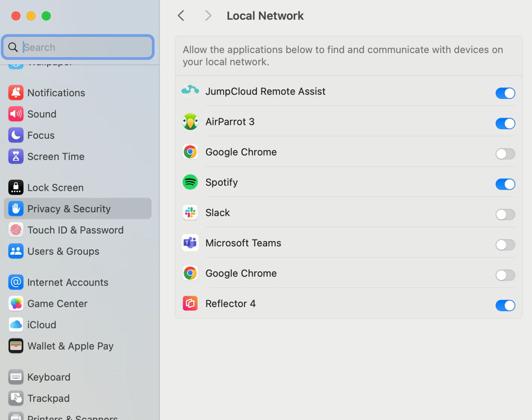Click the Spotify icon
The width and height of the screenshot is (532, 420).
click(x=190, y=182)
